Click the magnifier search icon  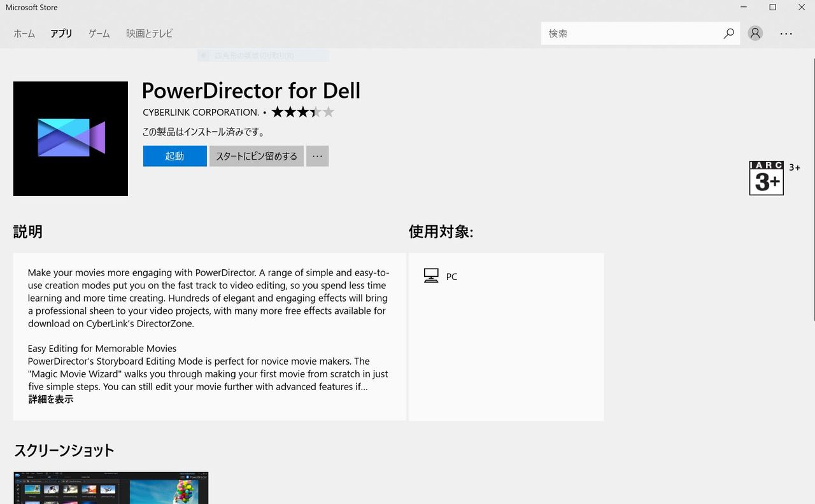point(729,34)
